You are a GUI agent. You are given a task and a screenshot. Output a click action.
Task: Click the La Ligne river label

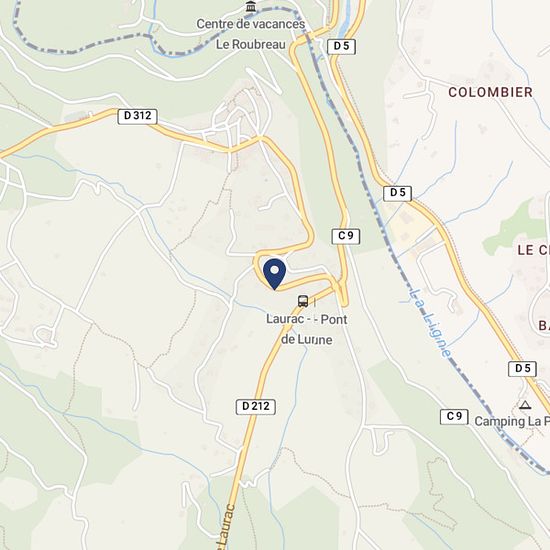pyautogui.click(x=431, y=323)
